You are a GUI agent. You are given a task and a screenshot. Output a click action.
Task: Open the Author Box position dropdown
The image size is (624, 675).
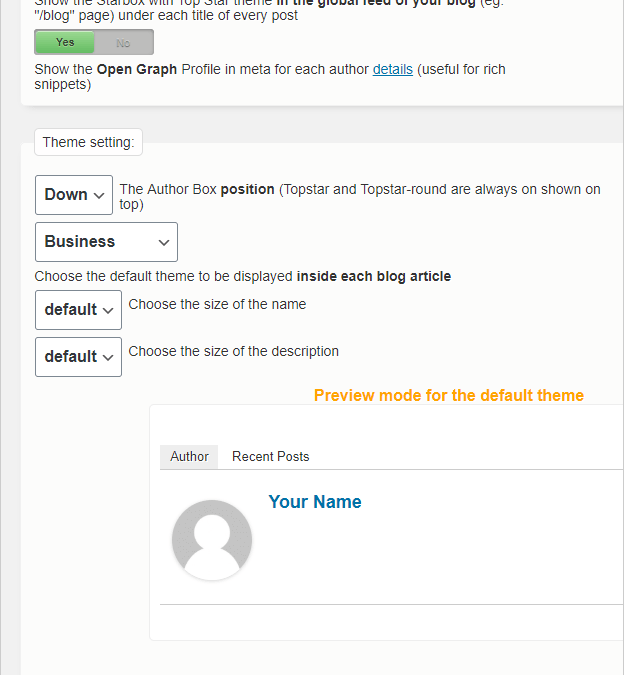74,195
